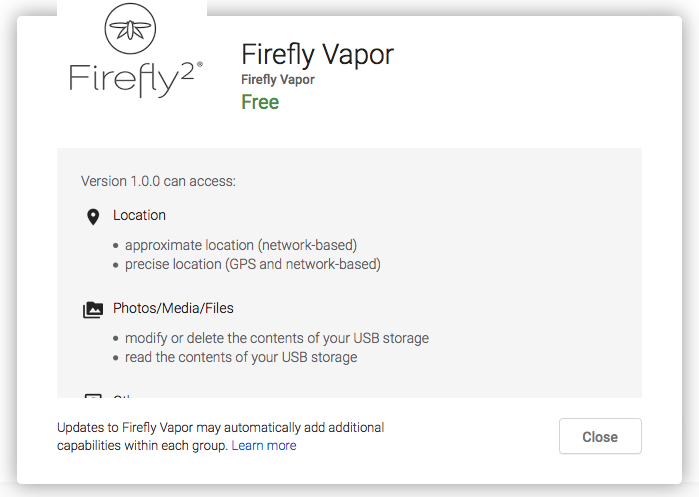Click the Photos/Media/Files permission heading
This screenshot has height=497, width=699.
tap(173, 308)
